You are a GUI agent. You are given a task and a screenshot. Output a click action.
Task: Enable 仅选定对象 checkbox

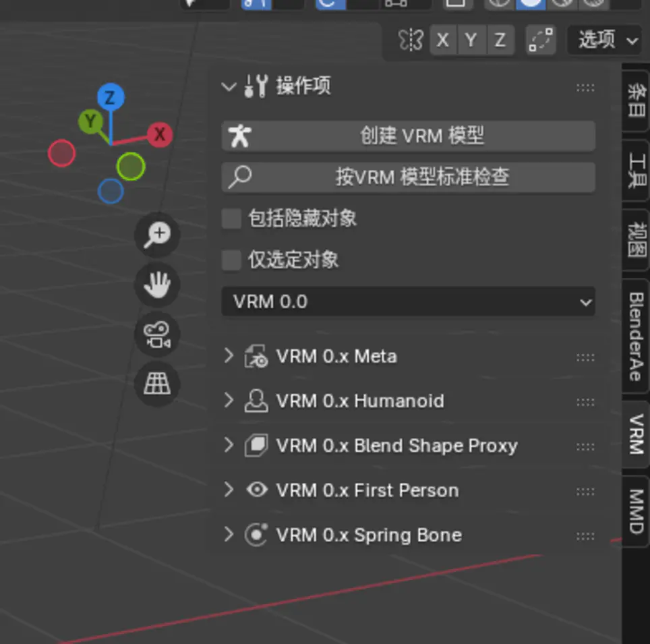(x=232, y=260)
